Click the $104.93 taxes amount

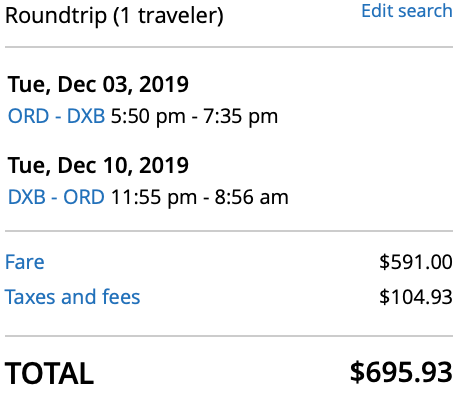[x=416, y=297]
